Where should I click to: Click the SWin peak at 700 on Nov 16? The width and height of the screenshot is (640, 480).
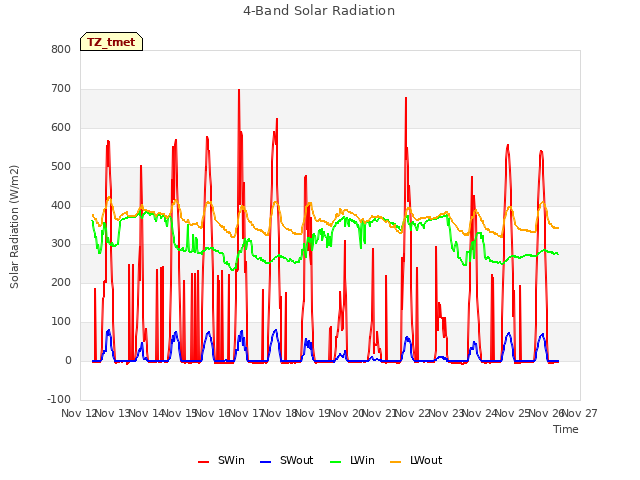click(x=239, y=90)
